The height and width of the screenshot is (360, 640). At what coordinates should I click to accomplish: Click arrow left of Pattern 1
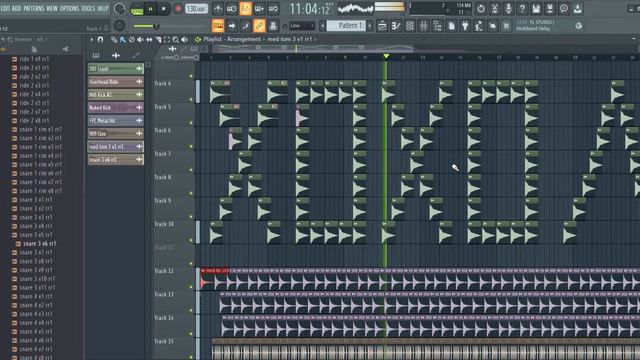click(322, 26)
